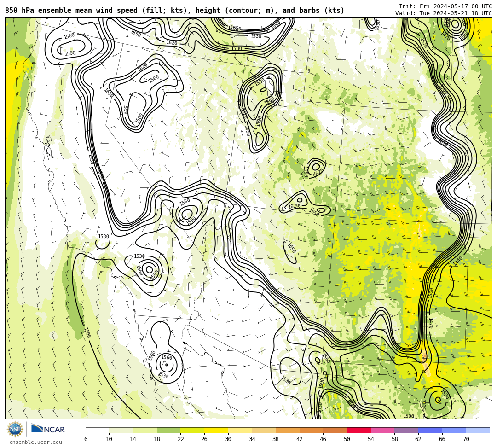Click the colorbar tick label 66
497x448 pixels.
pos(442,439)
